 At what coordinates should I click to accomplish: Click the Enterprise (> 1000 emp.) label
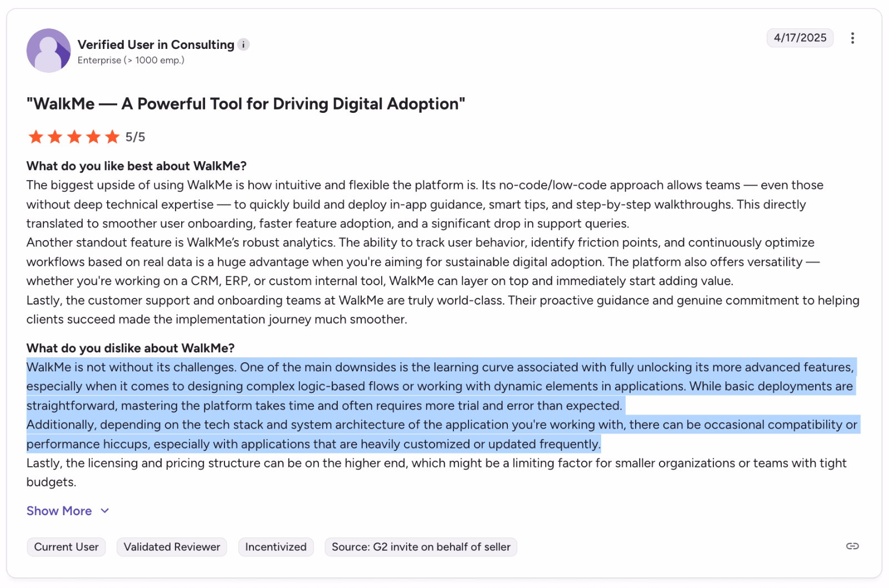[x=131, y=60]
